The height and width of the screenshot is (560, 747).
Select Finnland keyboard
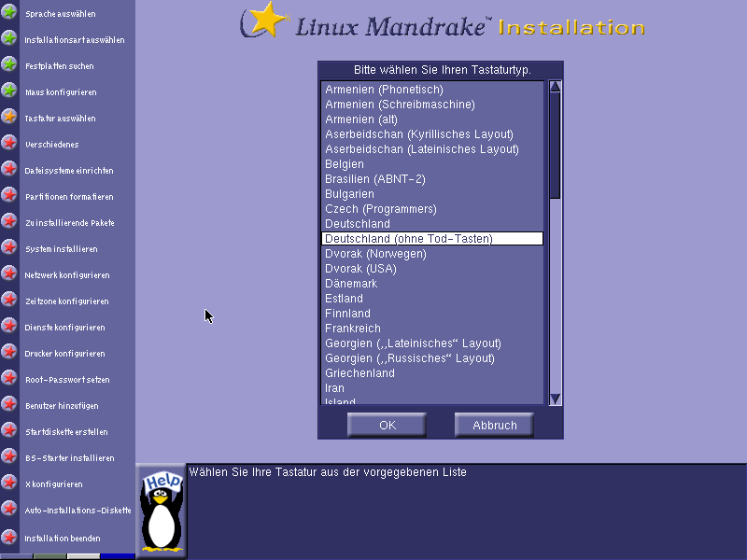click(432, 314)
